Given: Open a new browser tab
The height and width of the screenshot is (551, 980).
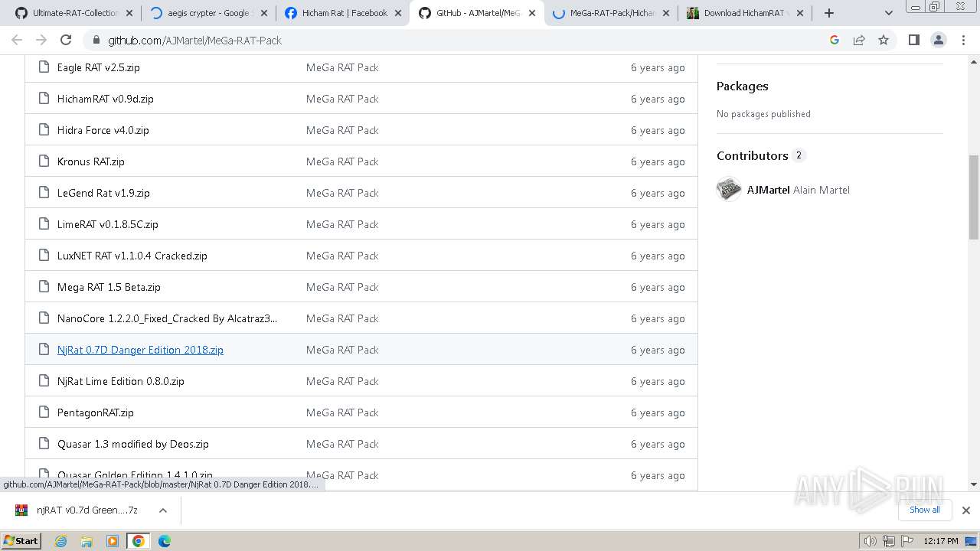Looking at the screenshot, I should coord(829,13).
